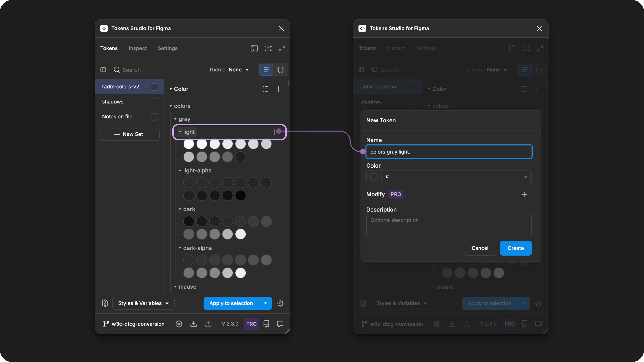Select last white swatch in dark-alpha group

point(240,273)
